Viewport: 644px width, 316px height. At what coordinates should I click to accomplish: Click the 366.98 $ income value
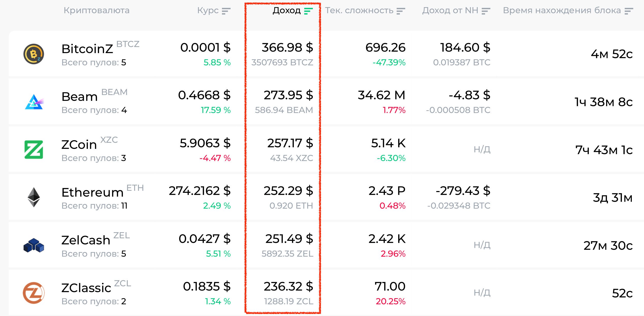pyautogui.click(x=287, y=48)
